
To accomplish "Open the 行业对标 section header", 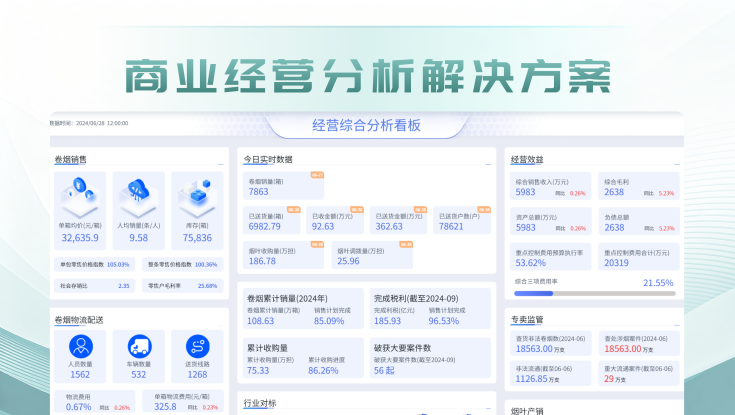I will point(260,403).
